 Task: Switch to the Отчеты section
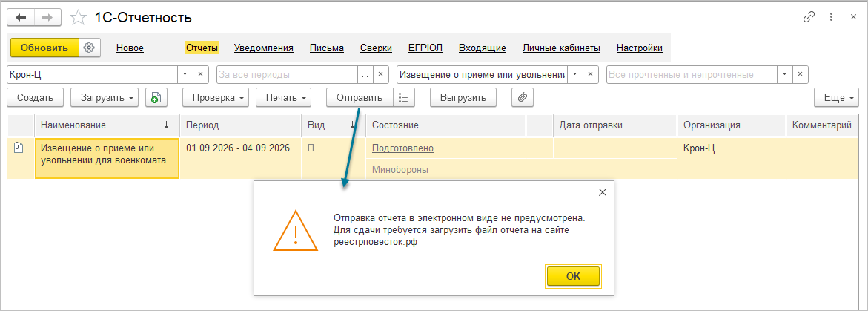point(202,48)
